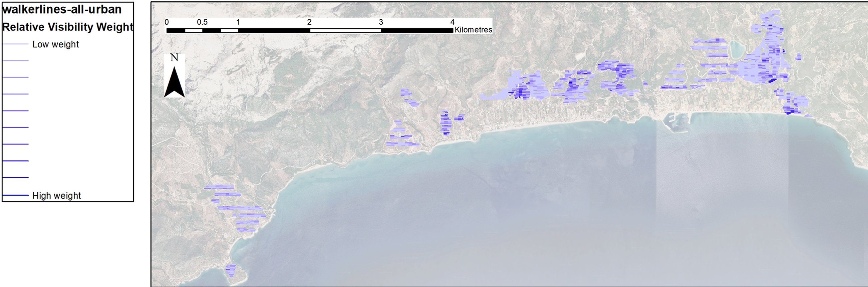Click the "High weight" legend label
The image size is (868, 287).
pos(57,196)
